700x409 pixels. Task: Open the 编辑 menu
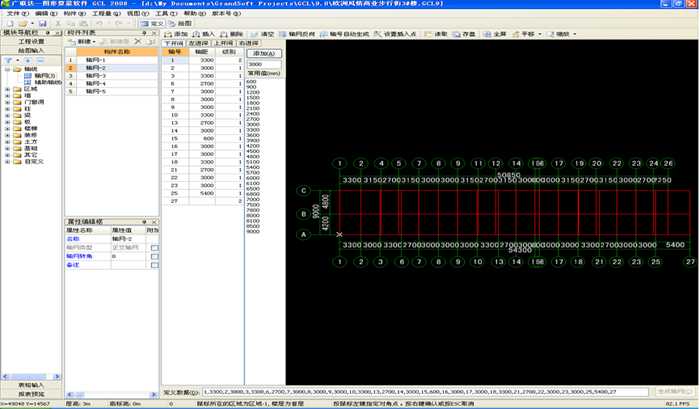46,13
